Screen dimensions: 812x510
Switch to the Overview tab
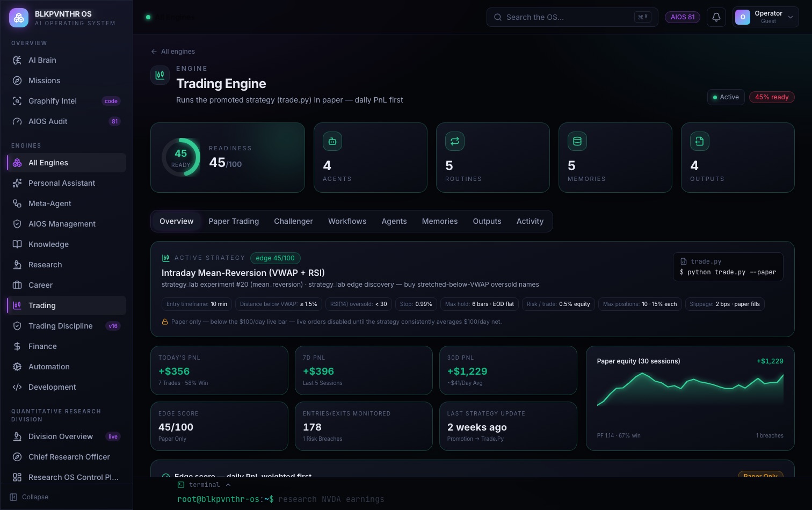click(x=176, y=221)
